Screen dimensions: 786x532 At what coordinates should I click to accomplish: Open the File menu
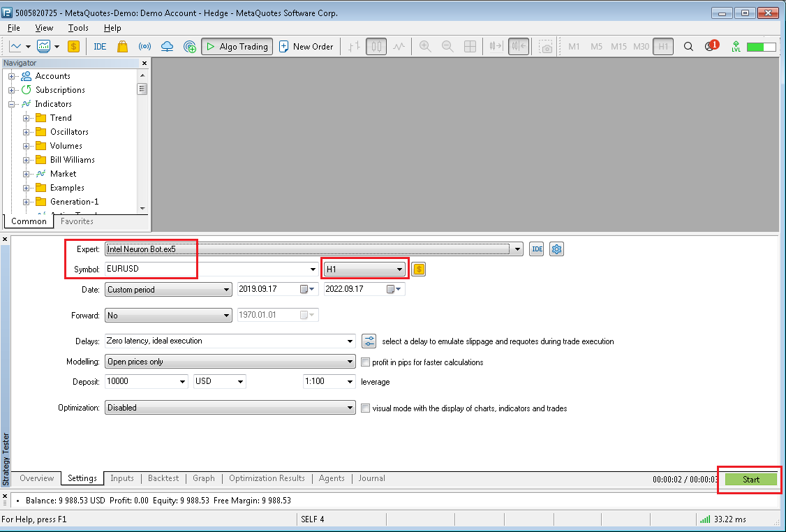[14, 28]
